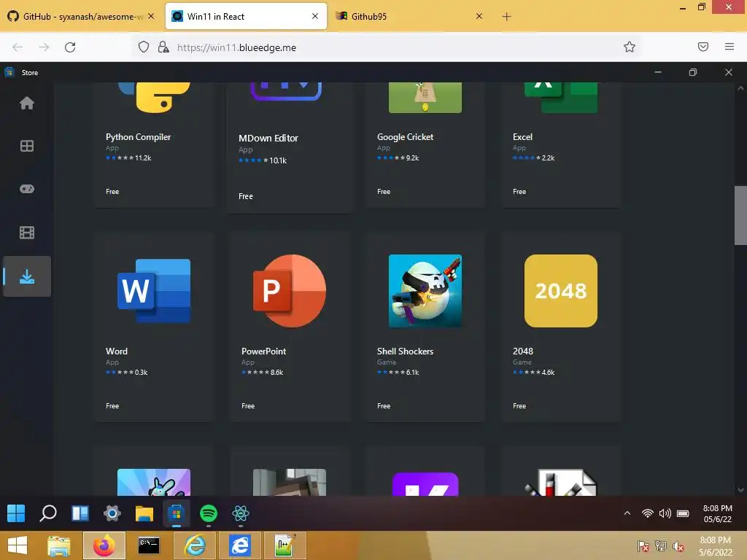
Task: Click the Win11 WiFi tray icon
Action: click(x=648, y=513)
